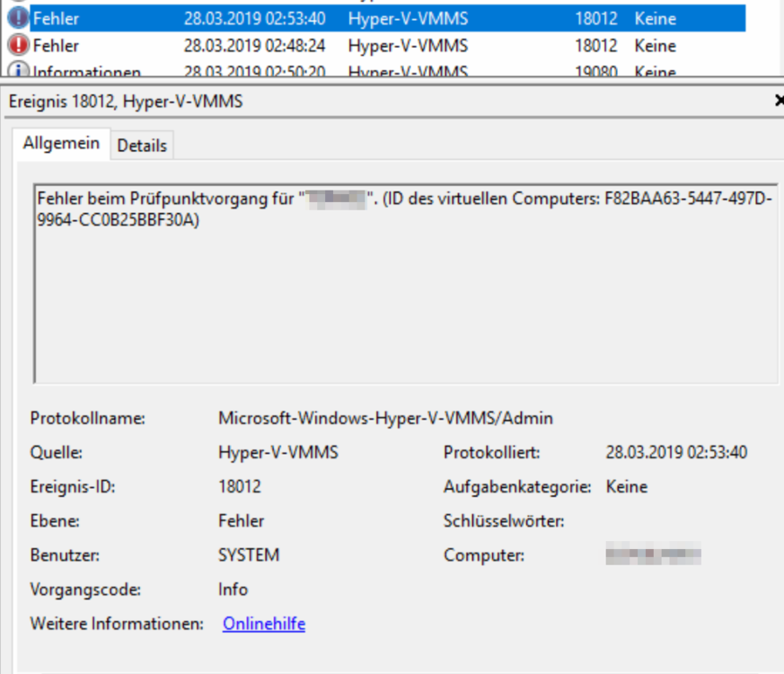
Task: Click the Vorgangscode value Info
Action: tap(233, 590)
